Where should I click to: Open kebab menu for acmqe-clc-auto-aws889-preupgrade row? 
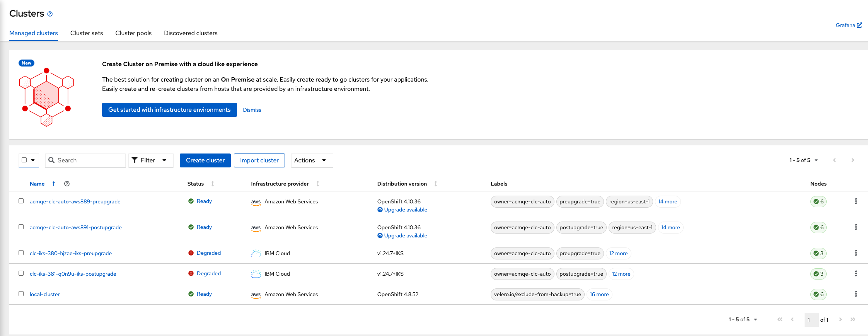856,201
